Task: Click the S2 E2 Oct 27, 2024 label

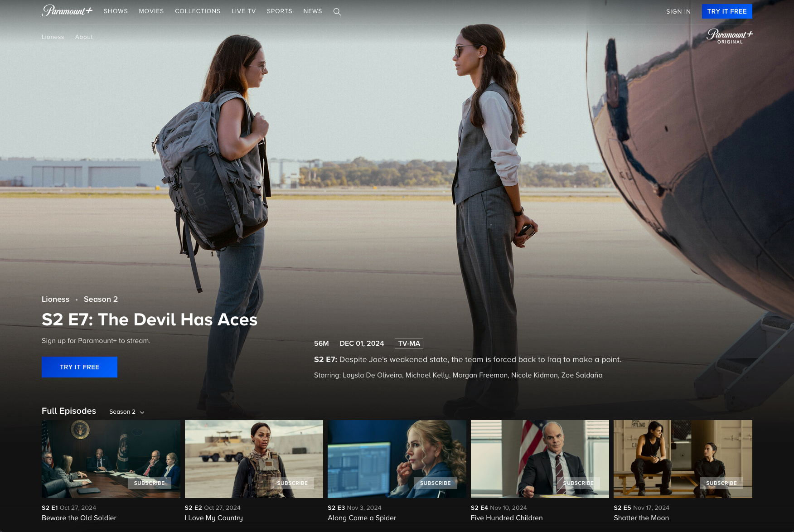Action: [x=213, y=508]
